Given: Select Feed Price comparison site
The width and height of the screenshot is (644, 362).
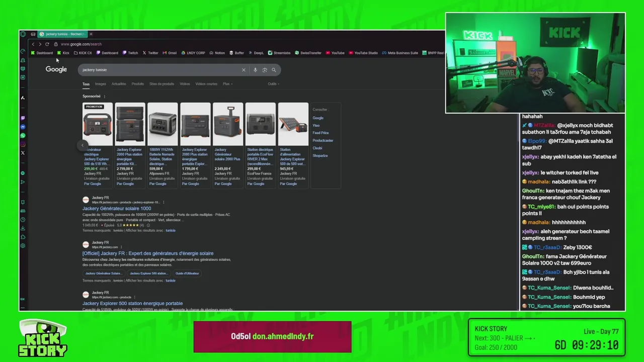Looking at the screenshot, I should pos(320,133).
